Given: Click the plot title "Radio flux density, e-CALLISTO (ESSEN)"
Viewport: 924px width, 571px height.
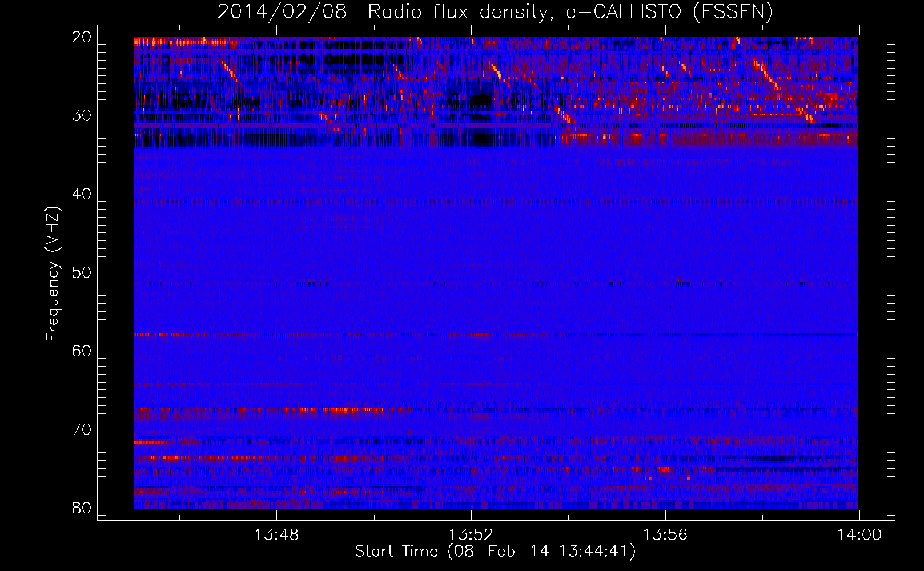Looking at the screenshot, I should point(570,12).
